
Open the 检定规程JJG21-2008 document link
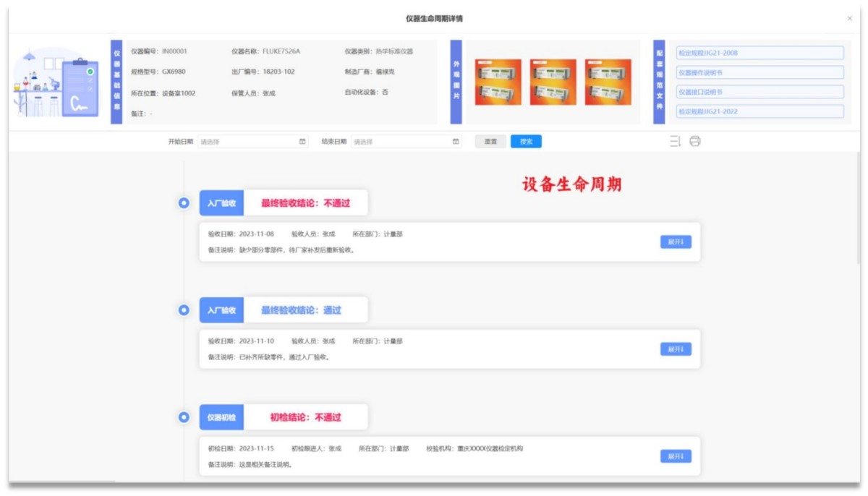759,51
